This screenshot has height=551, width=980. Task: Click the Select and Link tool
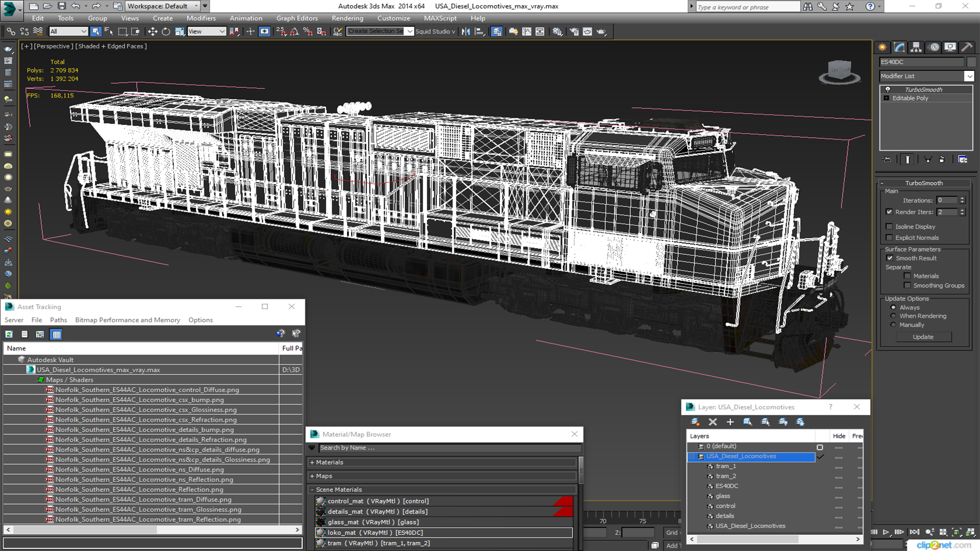[x=11, y=32]
